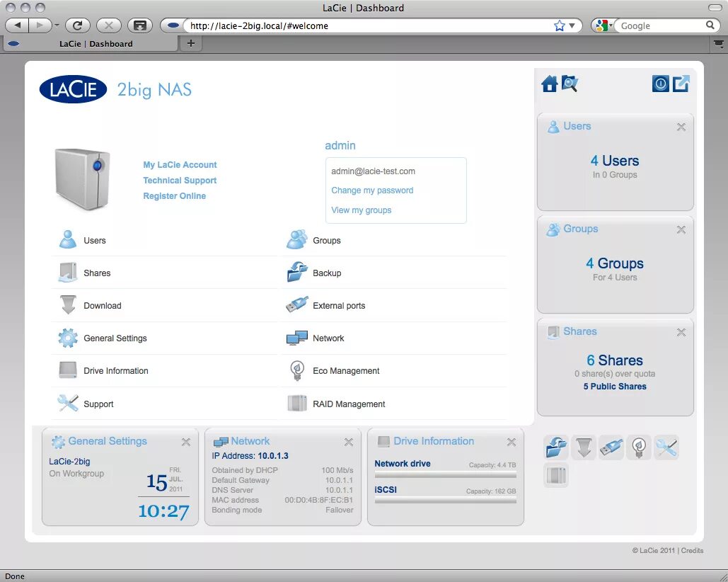Click the URL address field
The width and height of the screenshot is (728, 582).
[x=366, y=25]
